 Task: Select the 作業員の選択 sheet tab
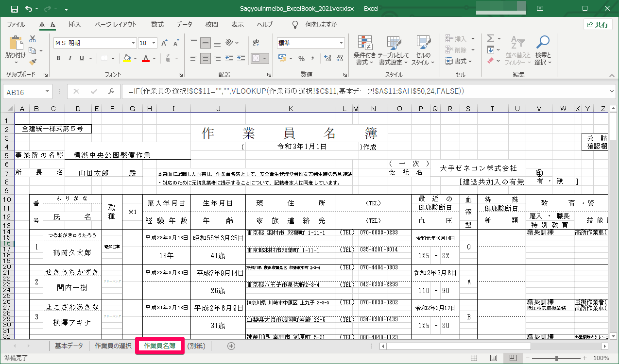113,346
